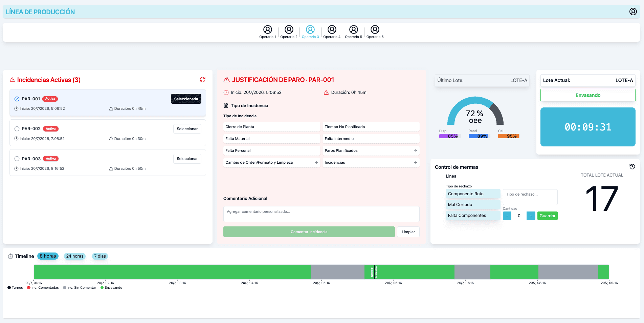The image size is (644, 323).
Task: Decrease Cantidad with the minus button
Action: 507,216
